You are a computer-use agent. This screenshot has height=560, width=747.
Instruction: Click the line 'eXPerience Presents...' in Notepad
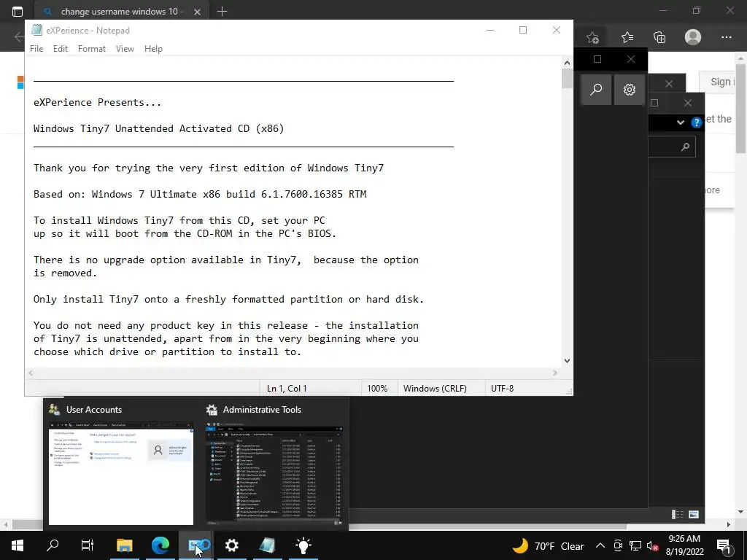[x=97, y=102]
